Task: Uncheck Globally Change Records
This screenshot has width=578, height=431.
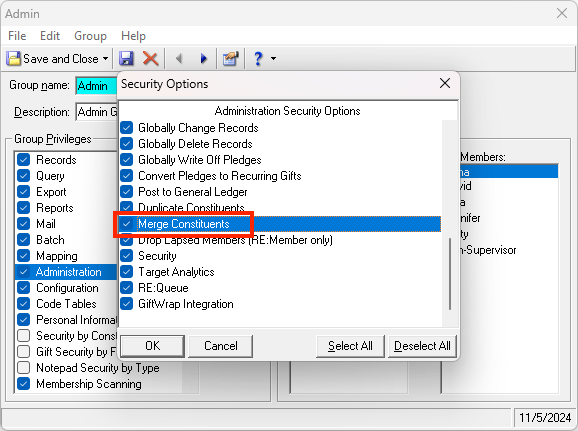Action: [126, 128]
